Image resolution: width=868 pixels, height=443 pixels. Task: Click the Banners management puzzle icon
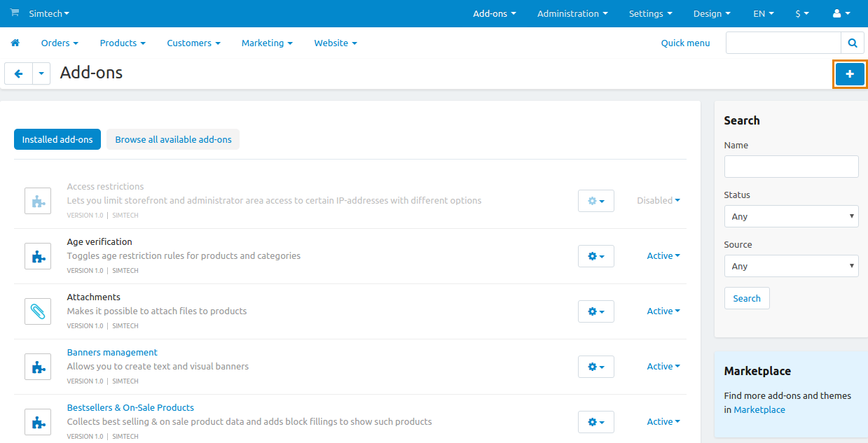point(38,366)
